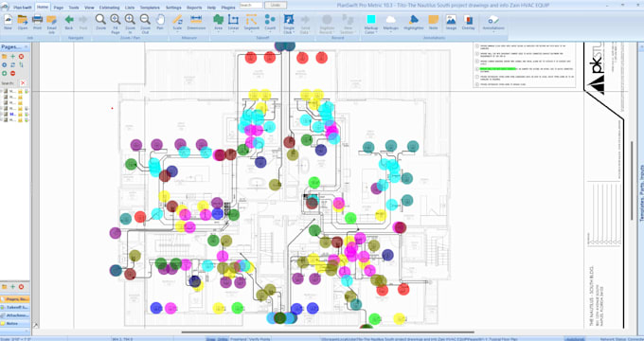Open the Single Click dropdown

pos(289,31)
